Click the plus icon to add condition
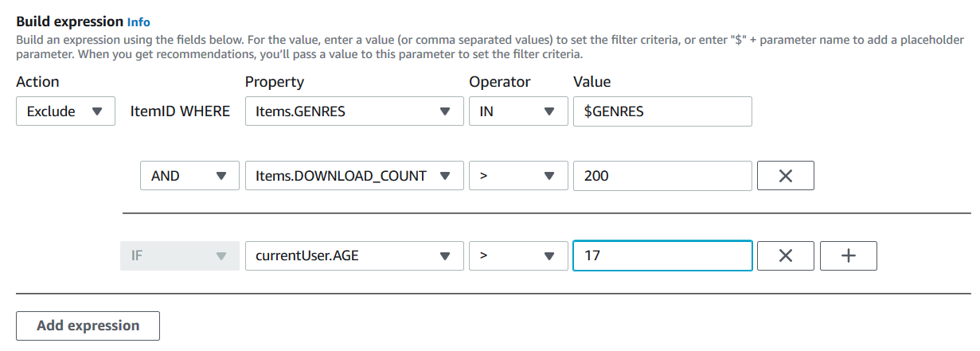Image resolution: width=980 pixels, height=351 pixels. [848, 256]
